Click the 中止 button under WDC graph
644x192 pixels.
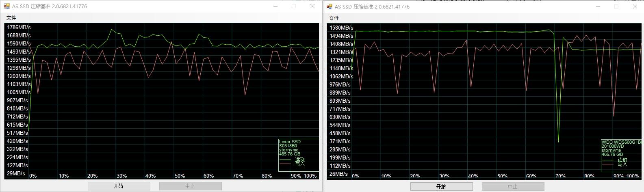[512, 186]
